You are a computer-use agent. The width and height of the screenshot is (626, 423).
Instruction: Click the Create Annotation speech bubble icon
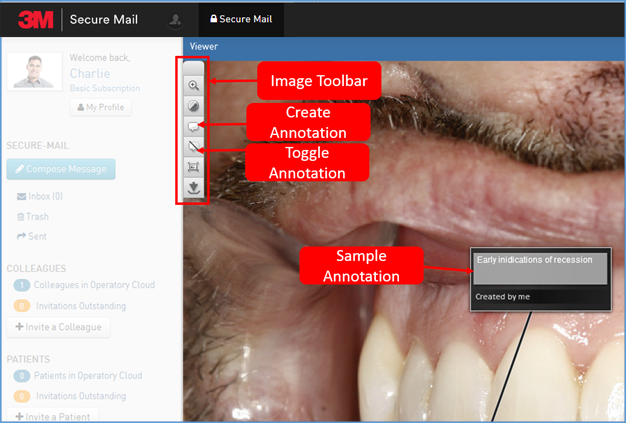point(194,127)
